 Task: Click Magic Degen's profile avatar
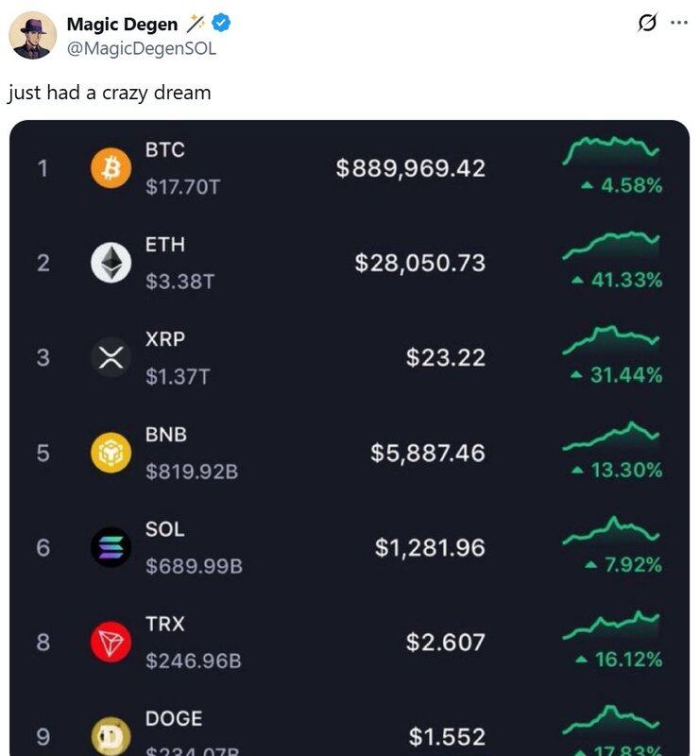click(x=32, y=36)
